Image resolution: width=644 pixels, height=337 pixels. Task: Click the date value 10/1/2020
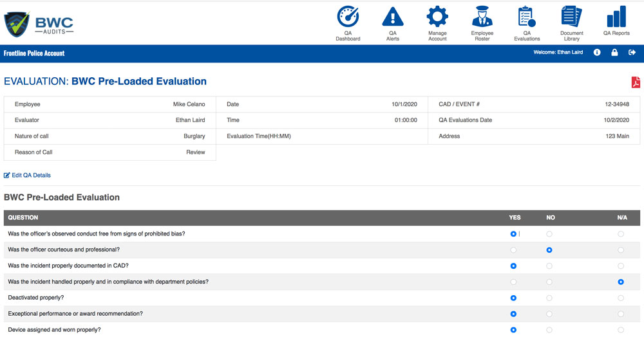pos(404,104)
